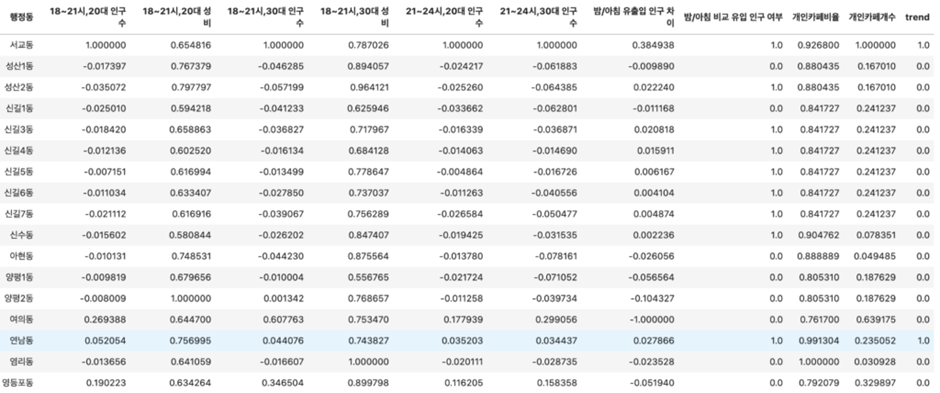Select the 18~21시,30대 성비 column header
Image resolution: width=940 pixels, height=393 pixels.
pos(355,18)
